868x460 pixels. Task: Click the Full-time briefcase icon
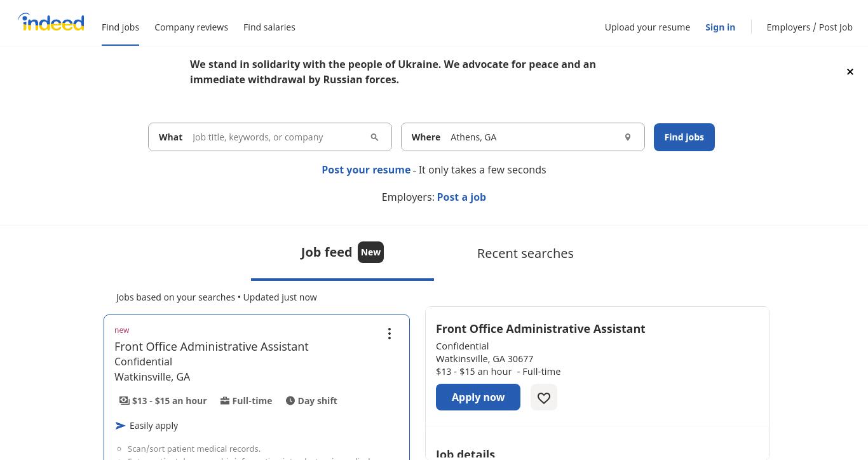point(225,400)
